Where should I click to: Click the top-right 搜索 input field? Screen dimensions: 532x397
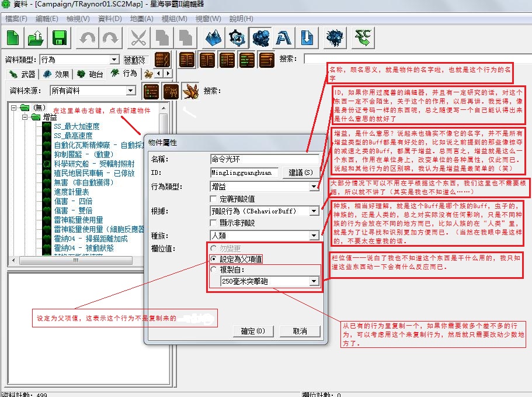[418, 58]
